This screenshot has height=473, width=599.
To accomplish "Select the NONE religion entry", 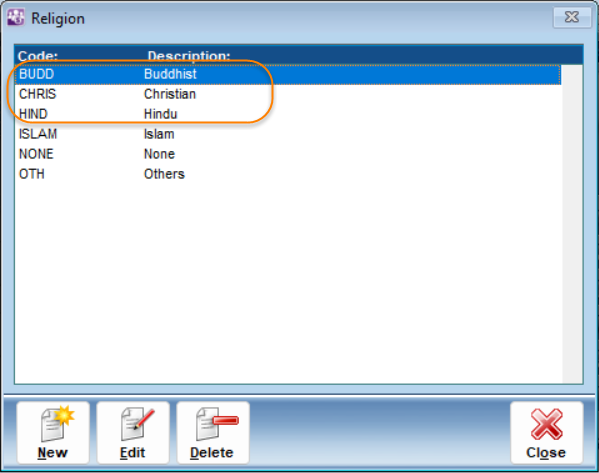I will 288,154.
